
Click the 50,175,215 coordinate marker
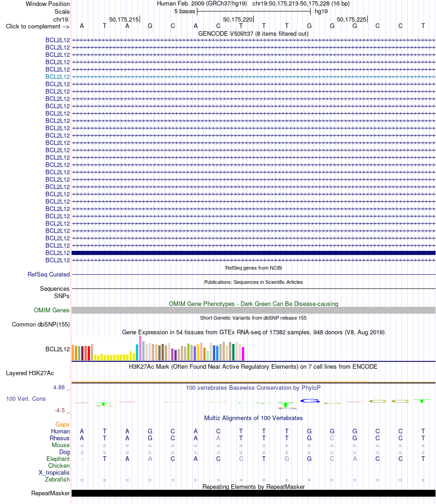124,20
